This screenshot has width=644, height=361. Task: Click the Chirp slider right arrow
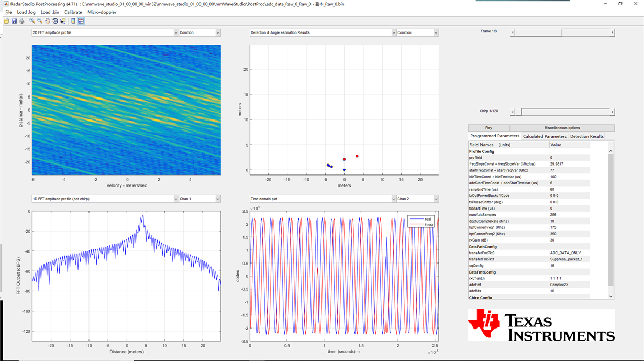click(x=612, y=112)
